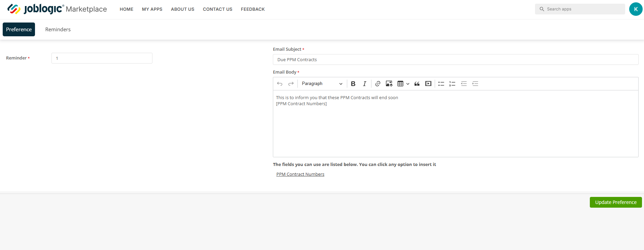
Task: Click the insert media icon
Action: tap(428, 84)
